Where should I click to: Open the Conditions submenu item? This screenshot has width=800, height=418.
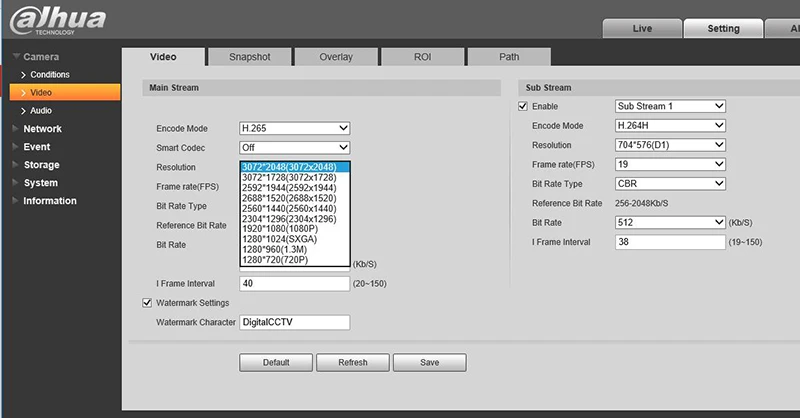(x=49, y=75)
